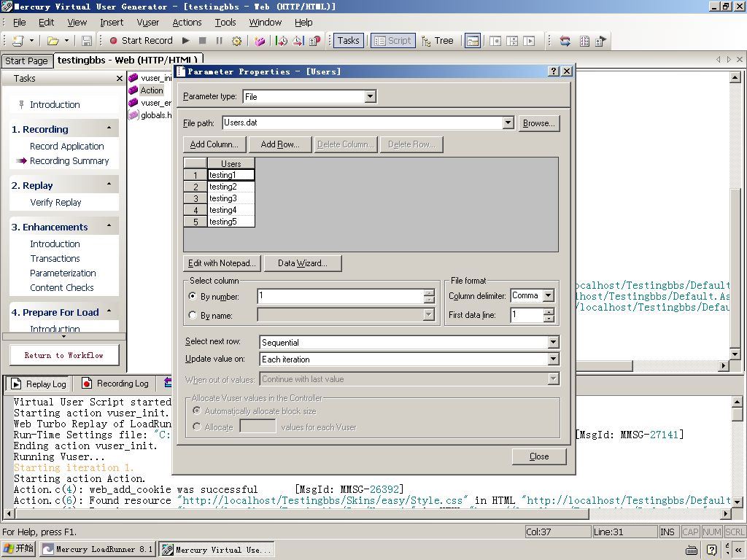Click the rendezvous toolbar icon
This screenshot has width=747, height=560.
coord(315,41)
